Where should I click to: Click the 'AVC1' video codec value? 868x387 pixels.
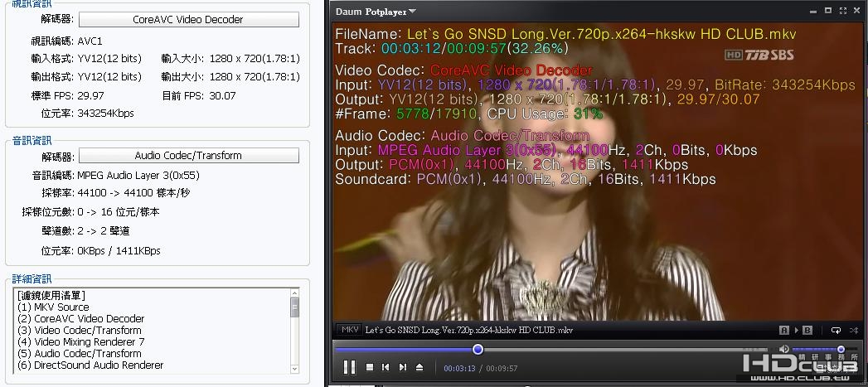(x=90, y=41)
